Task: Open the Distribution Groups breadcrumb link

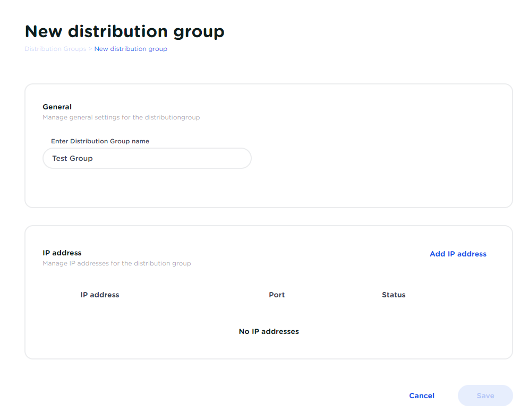Action: [55, 49]
